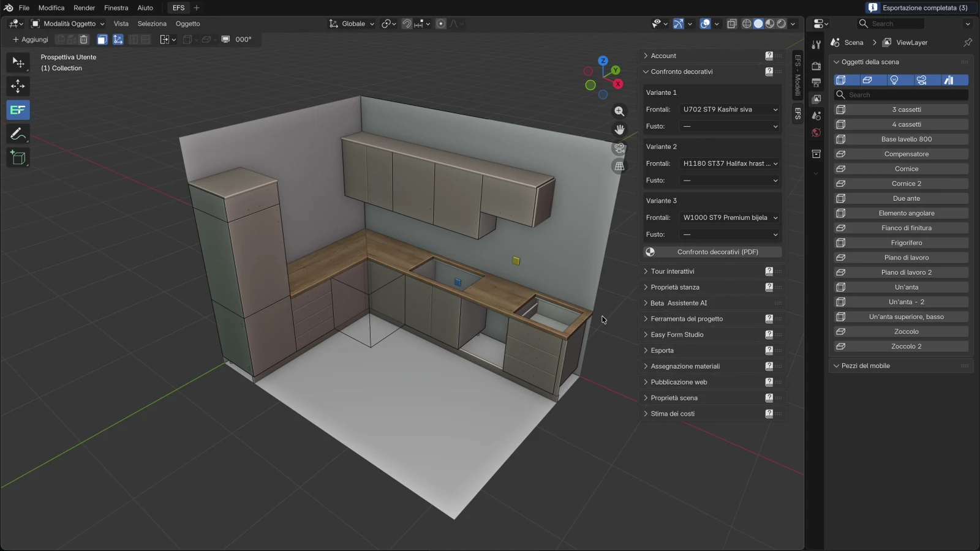Image resolution: width=980 pixels, height=551 pixels.
Task: Click the trash delete icon in header
Action: tap(84, 40)
